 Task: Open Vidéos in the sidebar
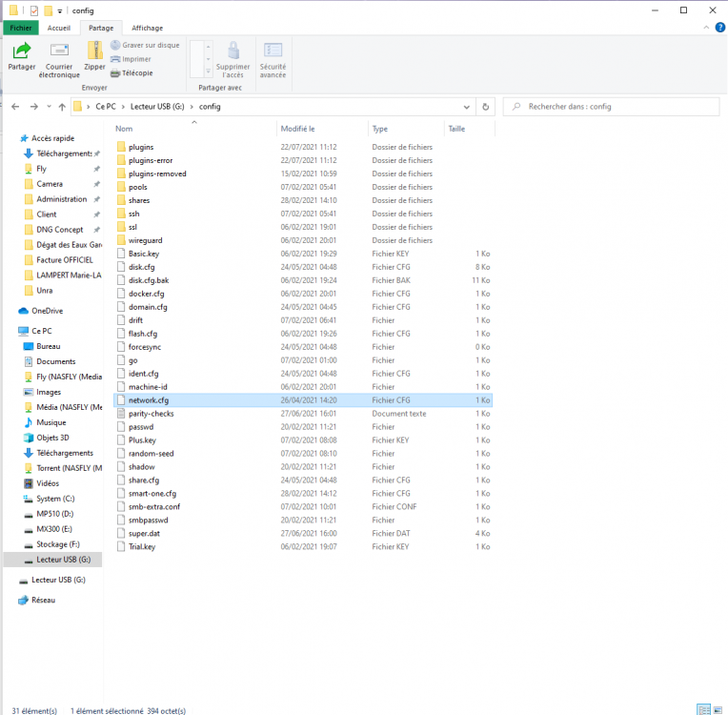click(x=48, y=483)
